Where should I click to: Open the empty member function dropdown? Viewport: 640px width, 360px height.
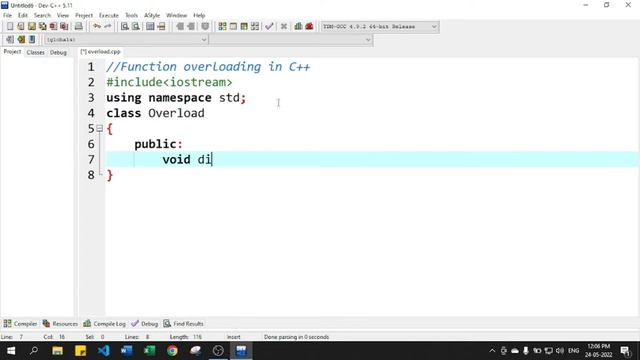pos(291,40)
